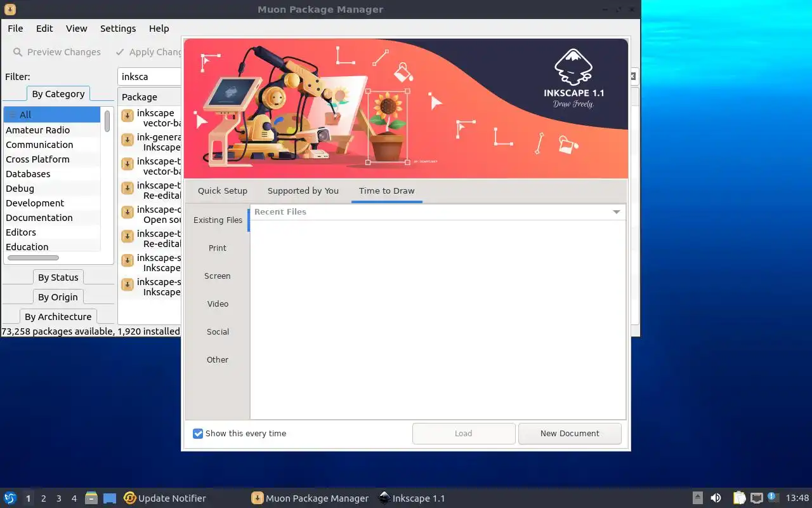The height and width of the screenshot is (508, 812).
Task: Switch to virtual desktop 3
Action: [x=59, y=498]
